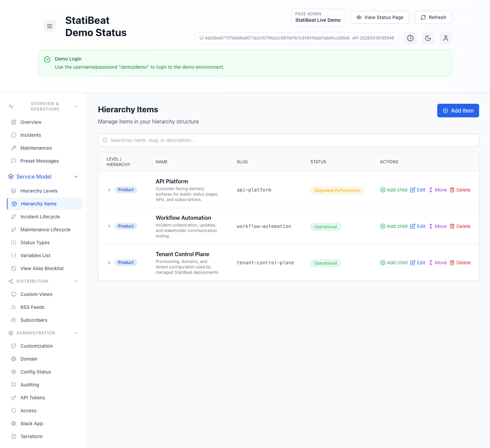This screenshot has width=490, height=448.
Task: Open the Incidents section in the sidebar
Action: click(31, 135)
